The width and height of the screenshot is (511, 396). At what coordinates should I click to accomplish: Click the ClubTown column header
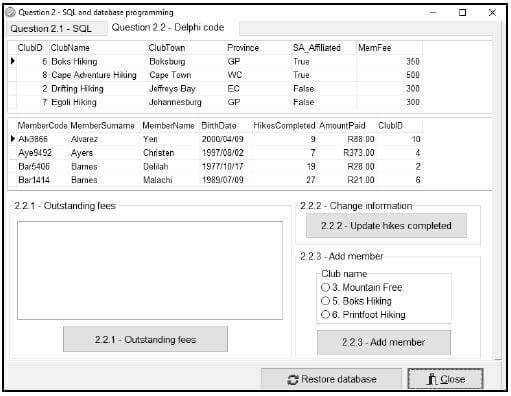pyautogui.click(x=186, y=48)
